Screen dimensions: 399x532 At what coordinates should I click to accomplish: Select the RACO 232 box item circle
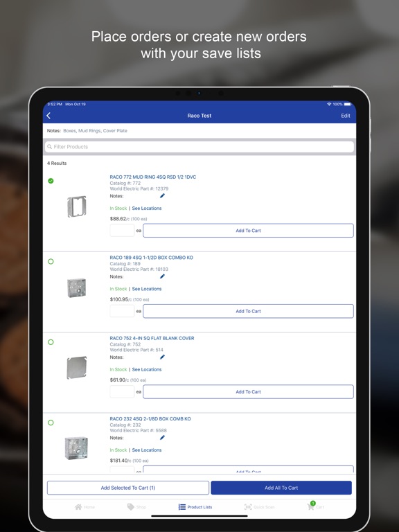click(51, 423)
